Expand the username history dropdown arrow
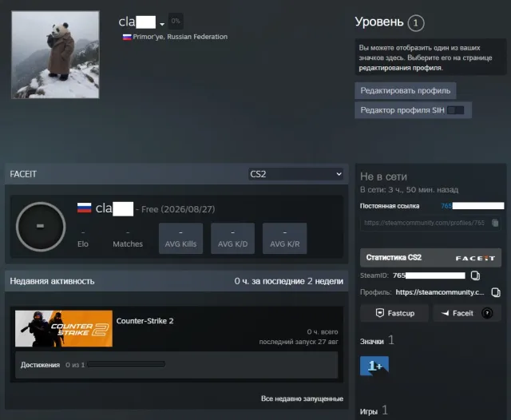 coord(162,24)
